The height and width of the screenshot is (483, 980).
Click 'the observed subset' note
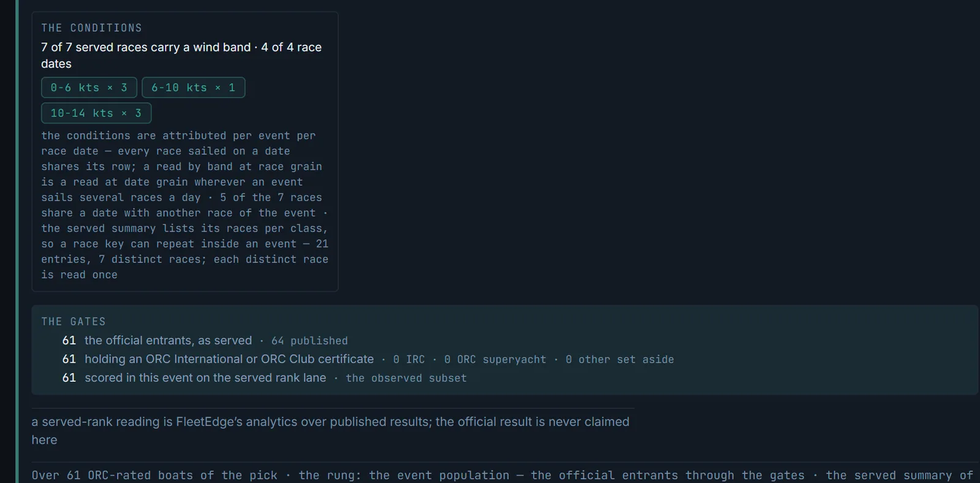click(406, 378)
